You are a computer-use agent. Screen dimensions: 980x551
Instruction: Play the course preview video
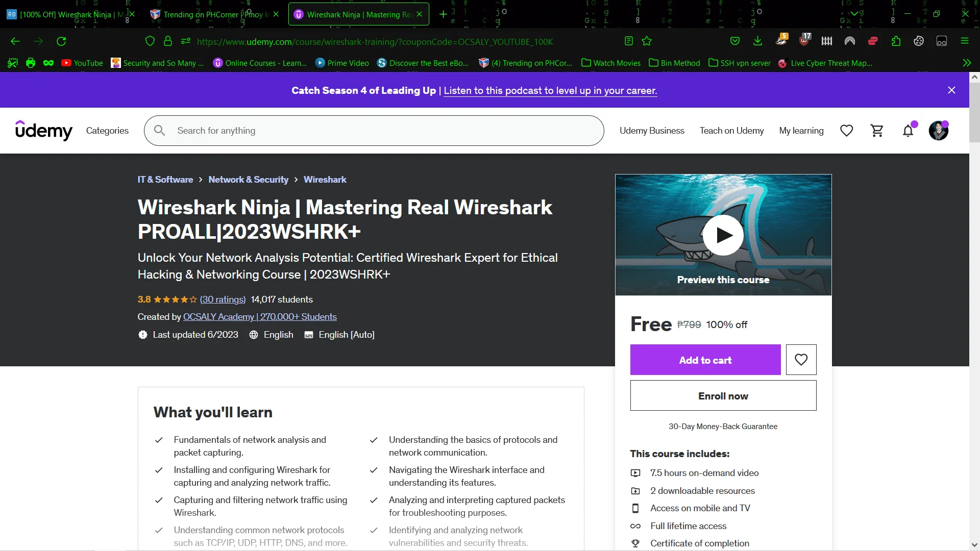click(723, 235)
